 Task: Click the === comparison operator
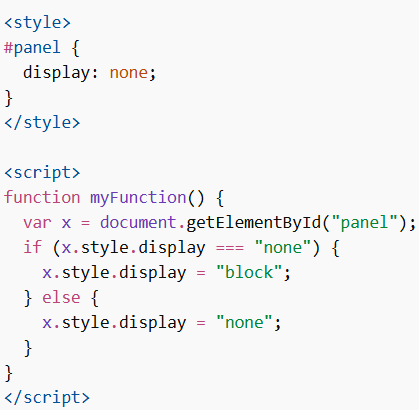click(x=230, y=248)
